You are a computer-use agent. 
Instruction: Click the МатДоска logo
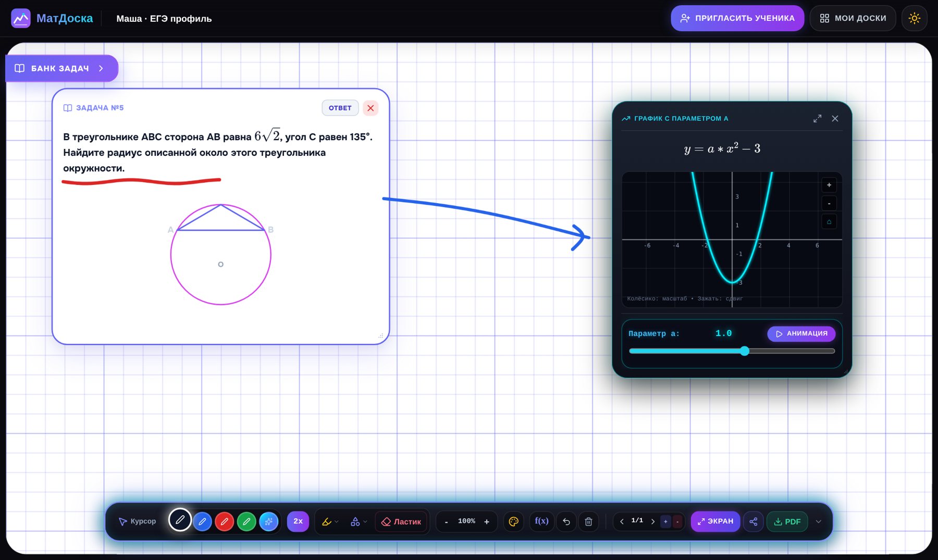(52, 18)
